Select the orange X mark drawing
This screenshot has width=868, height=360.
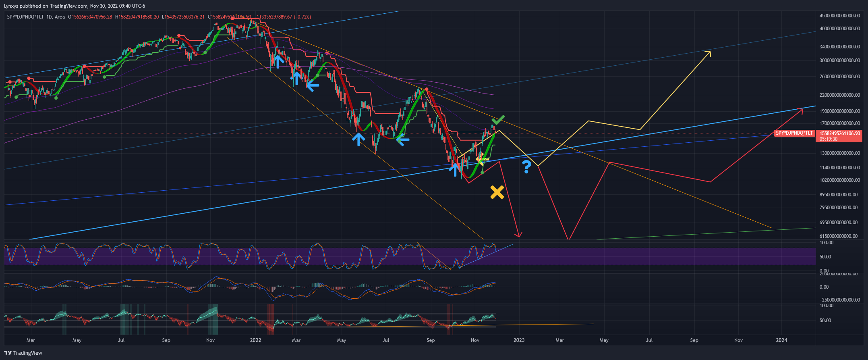coord(497,192)
